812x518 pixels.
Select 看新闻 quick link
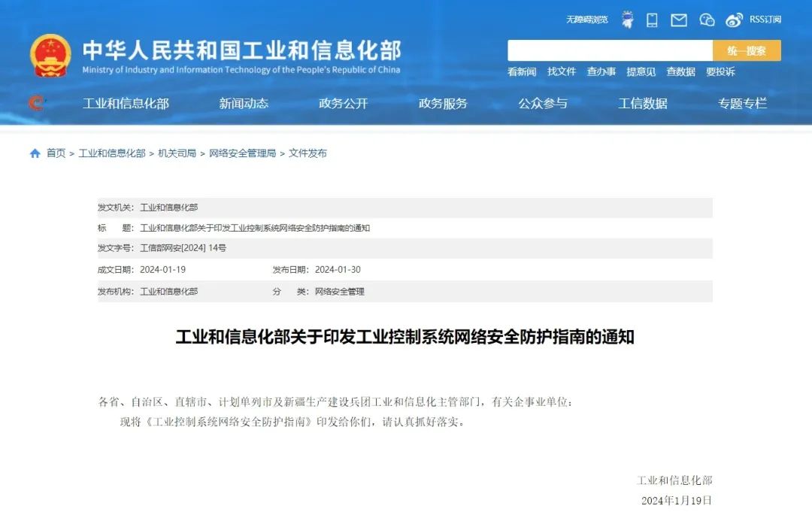522,72
